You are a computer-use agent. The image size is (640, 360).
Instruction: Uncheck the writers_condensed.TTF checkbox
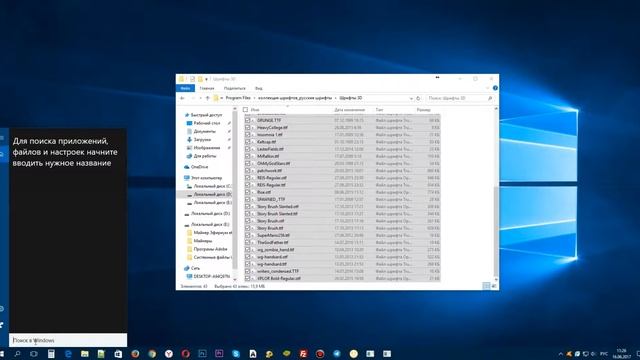(248, 271)
